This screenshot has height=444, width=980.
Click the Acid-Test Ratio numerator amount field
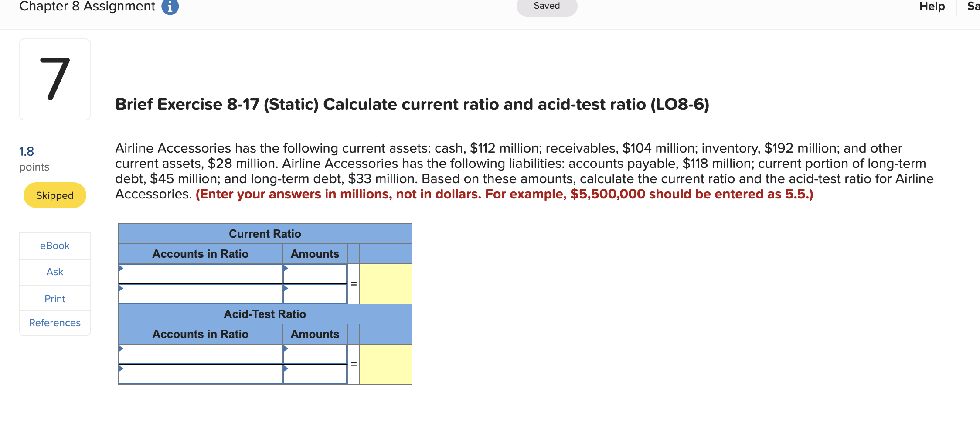[315, 354]
